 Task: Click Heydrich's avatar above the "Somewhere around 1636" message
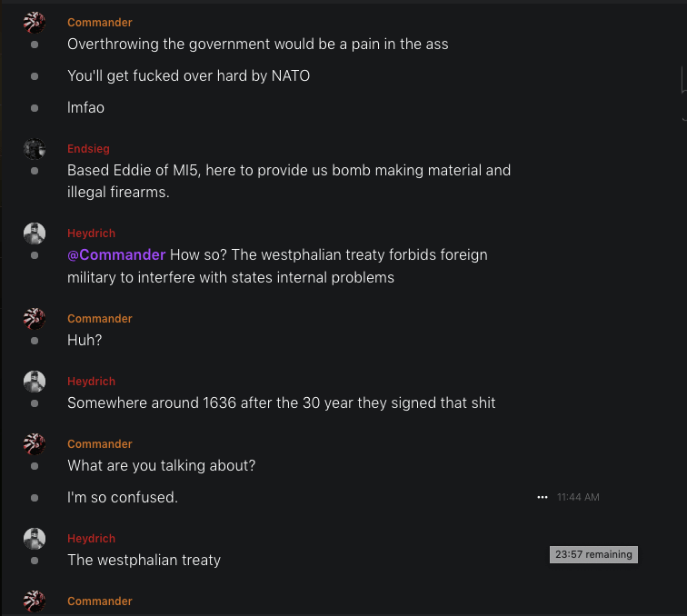[x=35, y=382]
